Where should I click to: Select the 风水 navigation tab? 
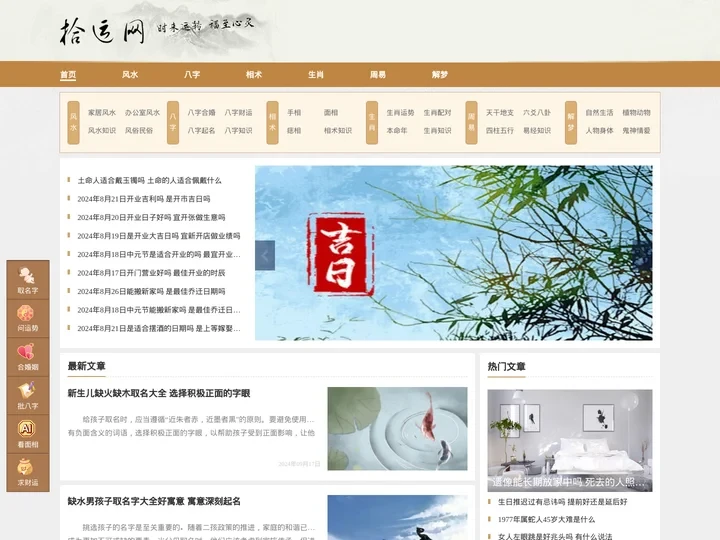click(130, 74)
